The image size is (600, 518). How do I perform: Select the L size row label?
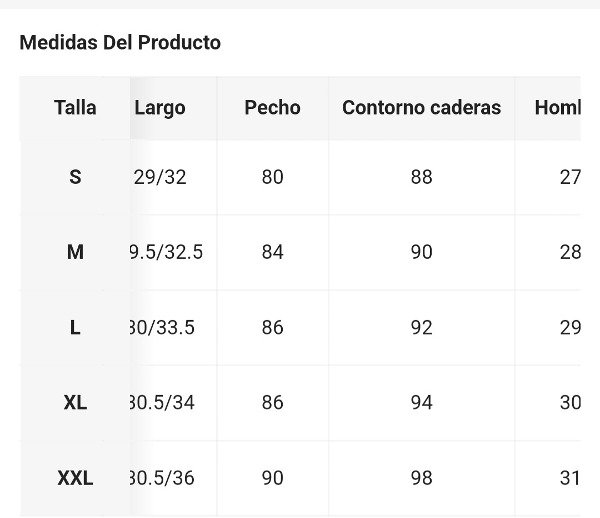75,327
